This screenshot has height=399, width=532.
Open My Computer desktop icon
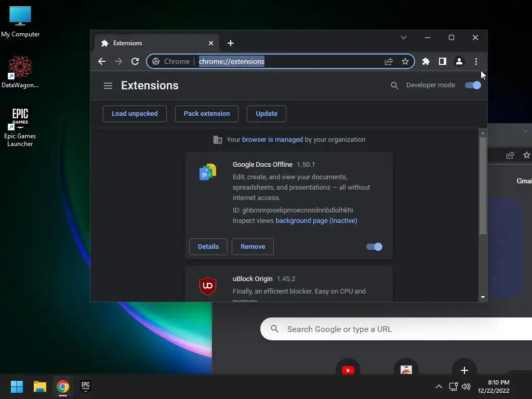click(x=20, y=21)
